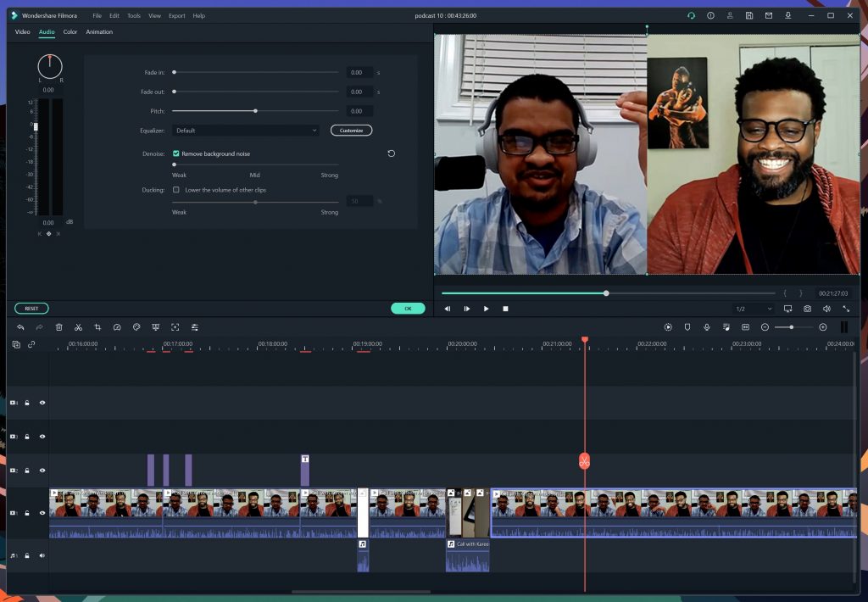868x602 pixels.
Task: Open the Tools menu
Action: click(x=134, y=15)
